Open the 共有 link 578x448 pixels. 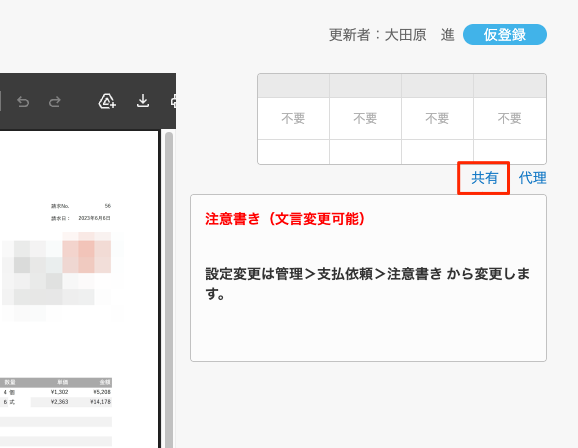tap(484, 178)
